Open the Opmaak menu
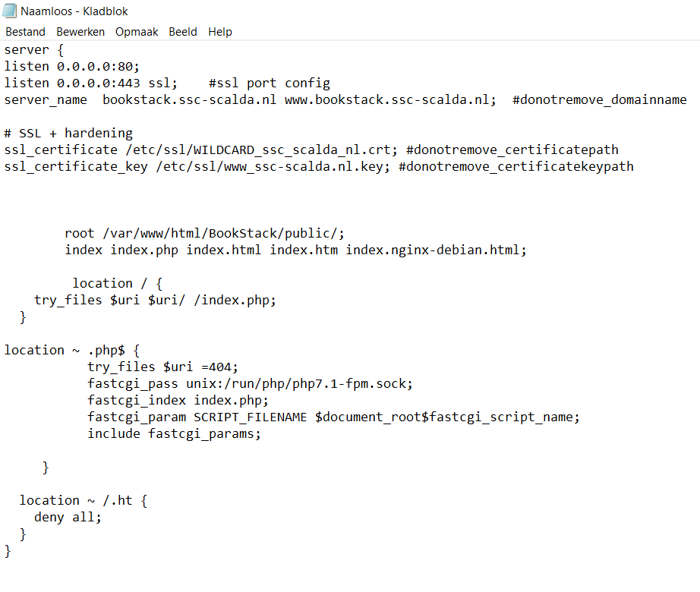The width and height of the screenshot is (700, 592). point(137,32)
